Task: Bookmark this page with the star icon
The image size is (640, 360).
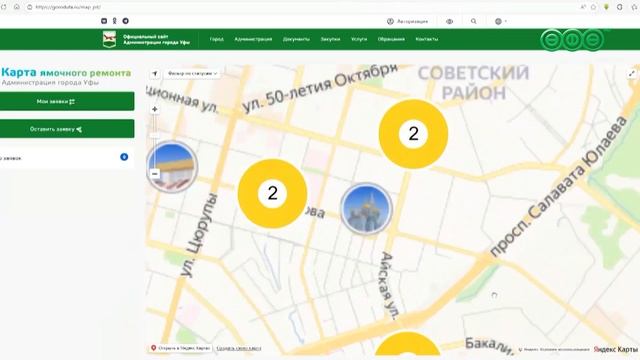Action: click(x=593, y=7)
